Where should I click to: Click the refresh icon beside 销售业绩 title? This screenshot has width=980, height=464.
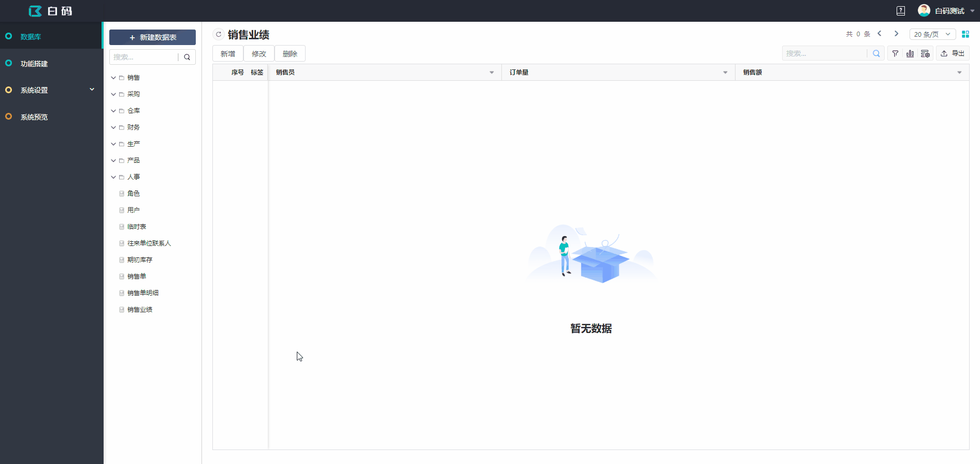(219, 35)
